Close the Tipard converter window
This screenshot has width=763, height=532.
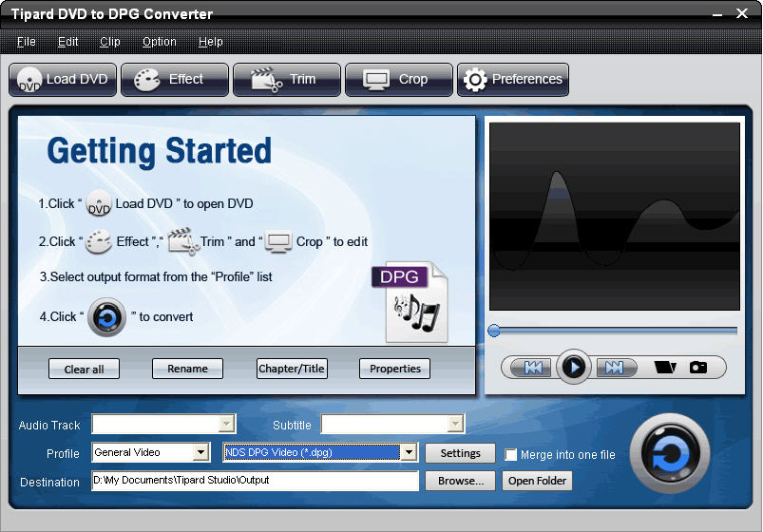(x=742, y=13)
